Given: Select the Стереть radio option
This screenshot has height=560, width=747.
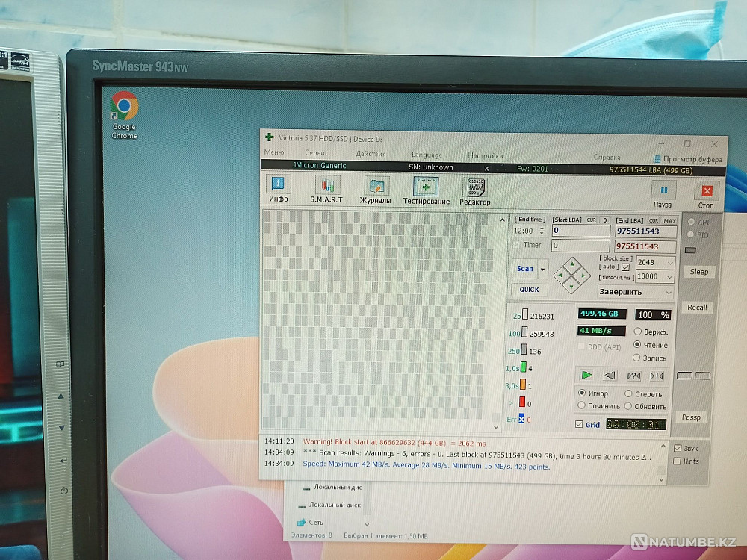Looking at the screenshot, I should [628, 393].
